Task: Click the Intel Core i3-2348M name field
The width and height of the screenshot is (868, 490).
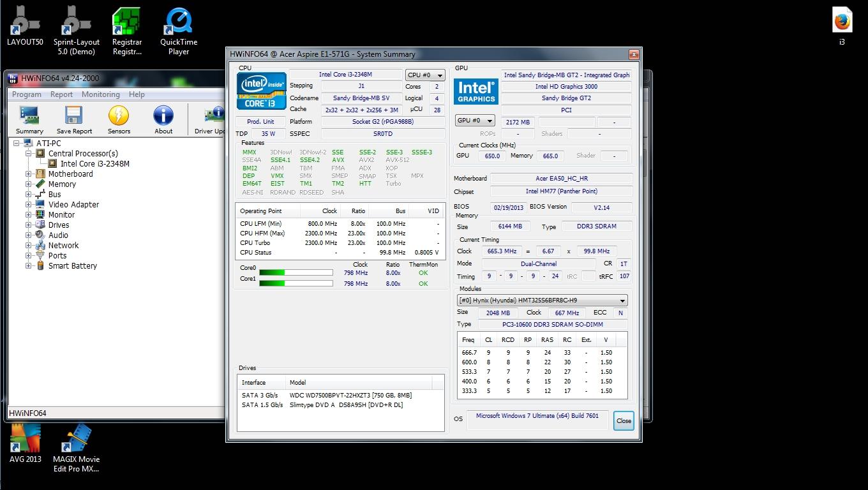Action: (x=345, y=75)
